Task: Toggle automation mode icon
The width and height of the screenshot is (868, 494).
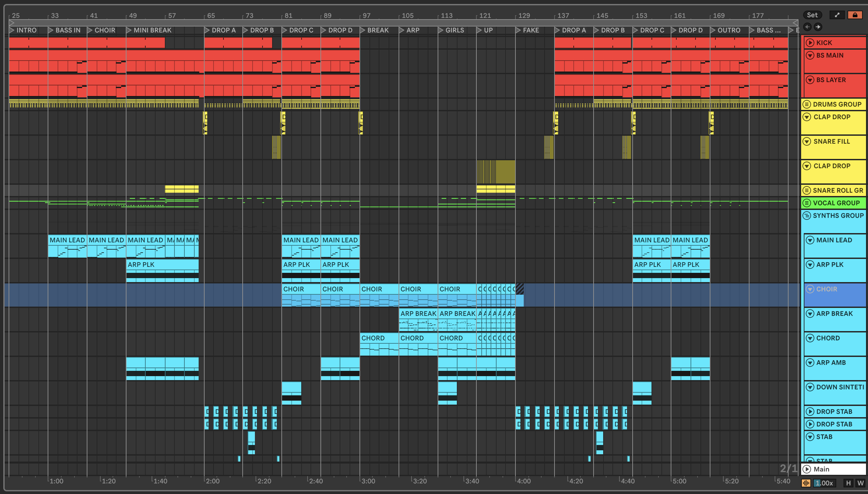Action: (x=837, y=15)
